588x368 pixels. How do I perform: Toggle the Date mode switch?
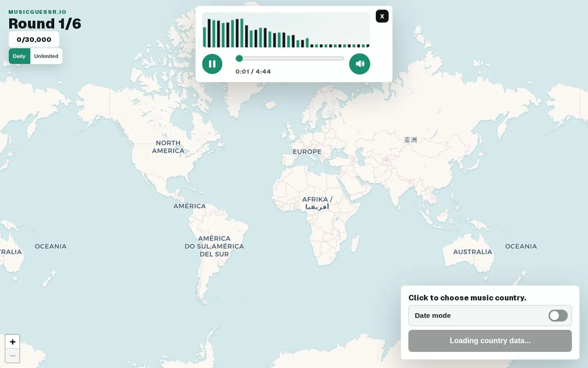point(558,316)
